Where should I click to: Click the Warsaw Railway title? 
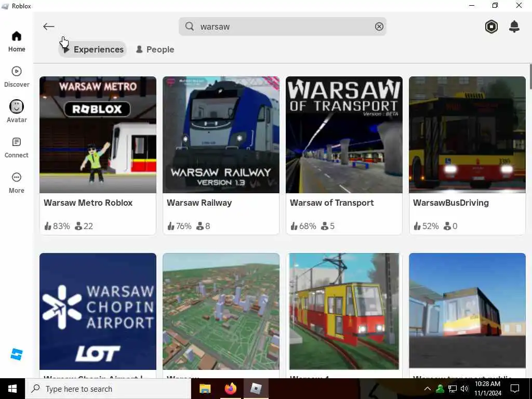[199, 203]
